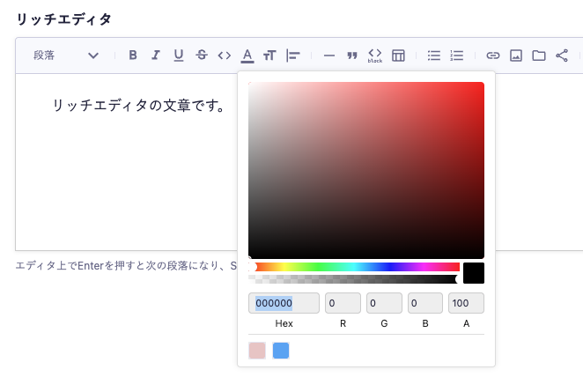
Task: Insert a horizontal rule
Action: 329,55
